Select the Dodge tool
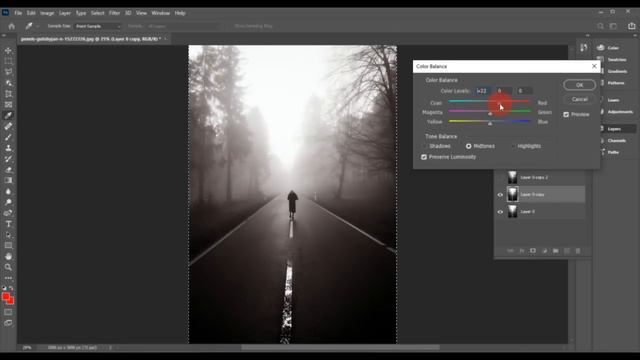Image resolution: width=640 pixels, height=360 pixels. 8,202
